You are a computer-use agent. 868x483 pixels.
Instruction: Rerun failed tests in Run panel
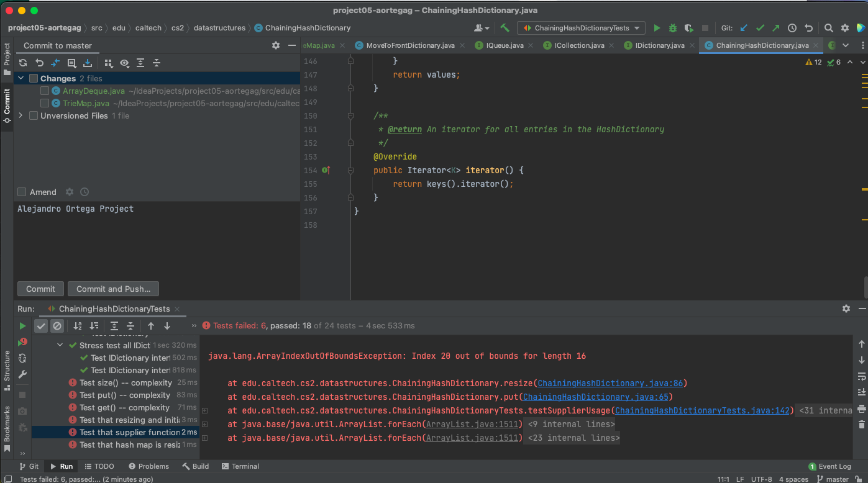tap(23, 341)
